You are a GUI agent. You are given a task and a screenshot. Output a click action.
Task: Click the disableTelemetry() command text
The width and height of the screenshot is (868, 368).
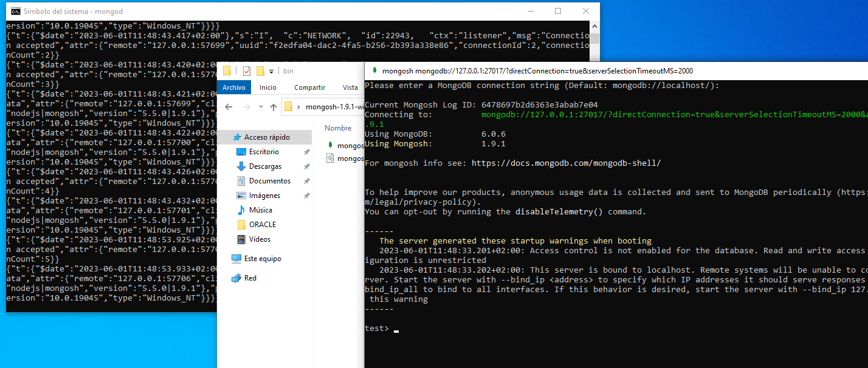tap(559, 212)
